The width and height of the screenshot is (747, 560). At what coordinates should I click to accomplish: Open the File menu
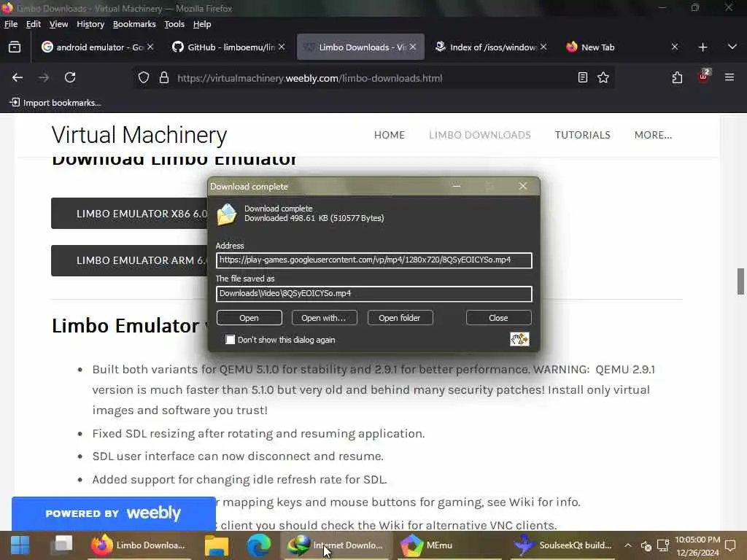10,24
